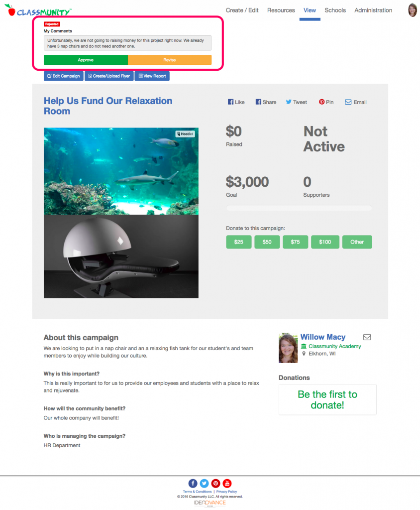Viewport: 420px width, 510px height.
Task: Pin the campaign with the Pinterest icon
Action: 321,102
